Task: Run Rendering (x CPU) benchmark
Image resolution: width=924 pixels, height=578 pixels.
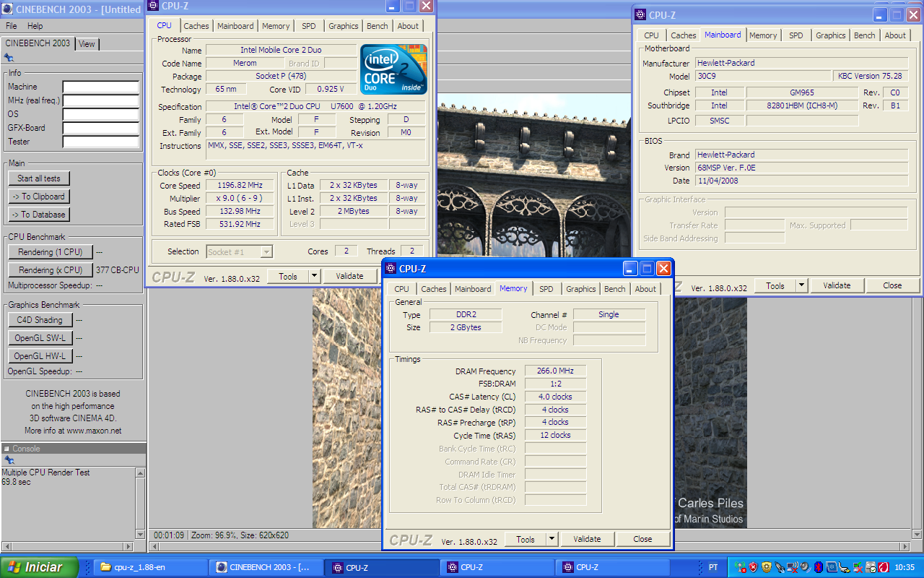Action: [x=51, y=270]
